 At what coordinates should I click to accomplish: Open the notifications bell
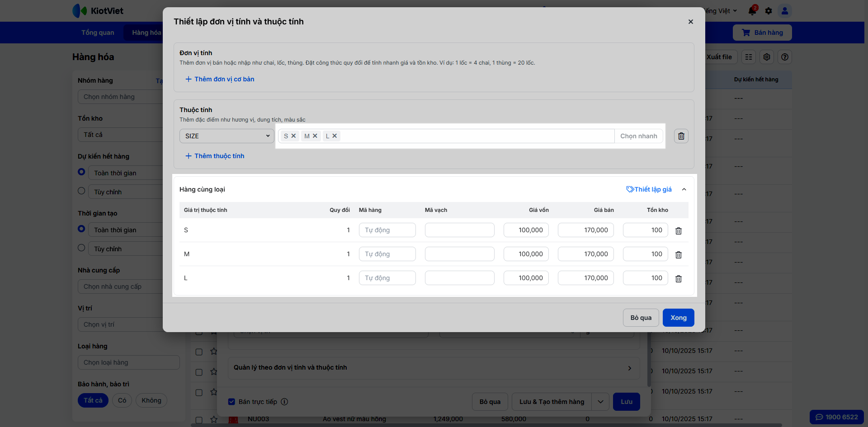click(x=752, y=11)
